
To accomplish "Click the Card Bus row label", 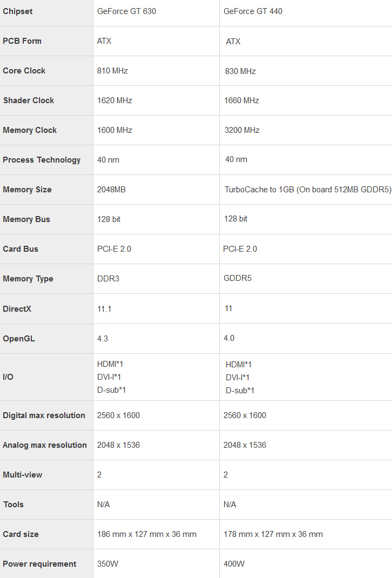I will (21, 249).
